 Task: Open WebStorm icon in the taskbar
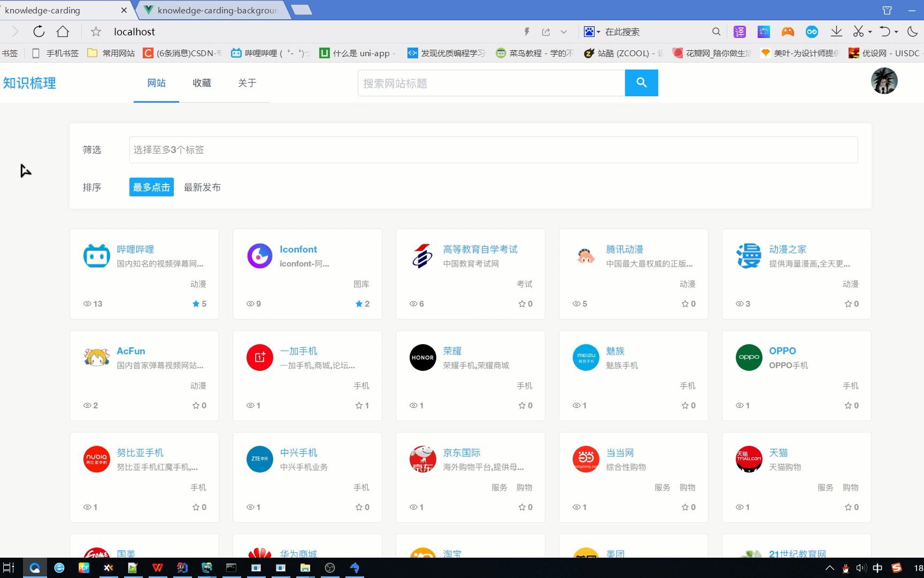click(207, 568)
